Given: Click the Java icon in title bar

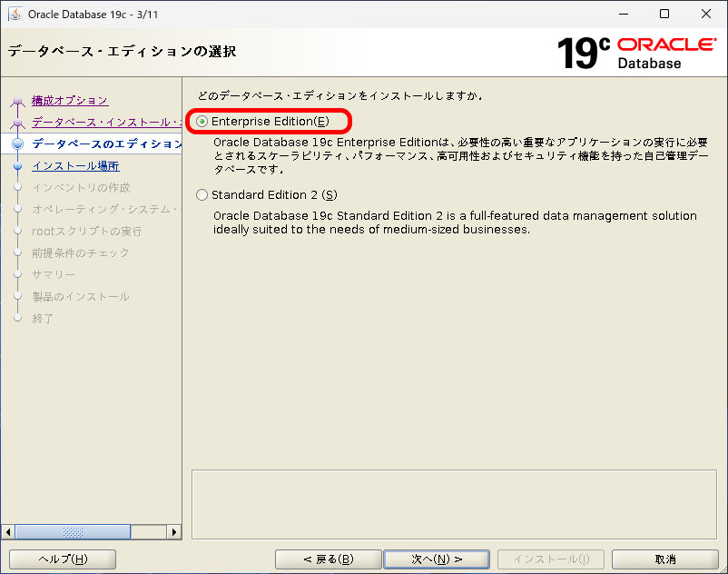Looking at the screenshot, I should pos(15,14).
